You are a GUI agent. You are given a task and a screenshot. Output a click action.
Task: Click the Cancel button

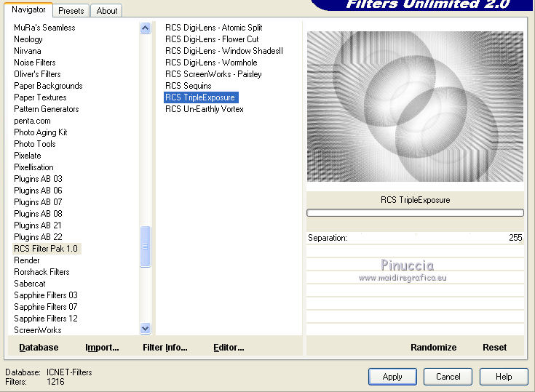(x=448, y=377)
